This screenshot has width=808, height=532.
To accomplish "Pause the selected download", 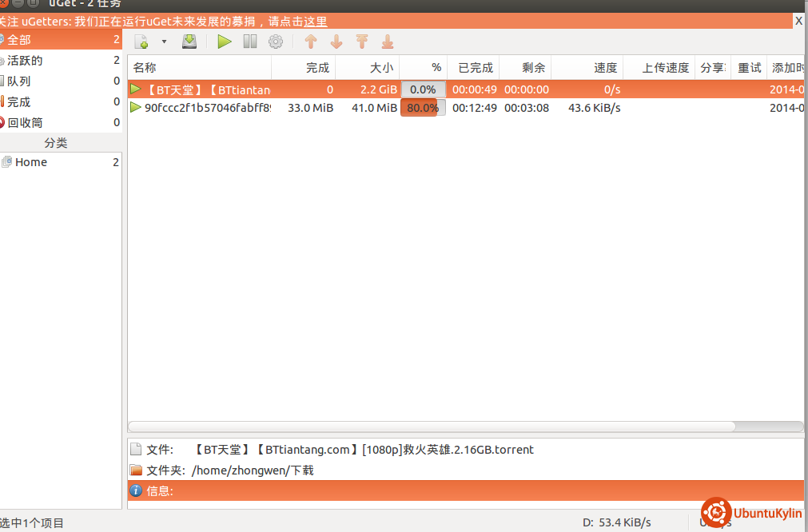I will (x=250, y=42).
